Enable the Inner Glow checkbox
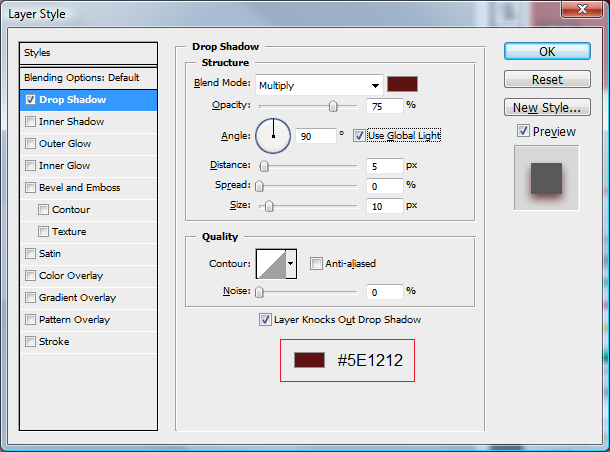610x452 pixels. (x=30, y=166)
